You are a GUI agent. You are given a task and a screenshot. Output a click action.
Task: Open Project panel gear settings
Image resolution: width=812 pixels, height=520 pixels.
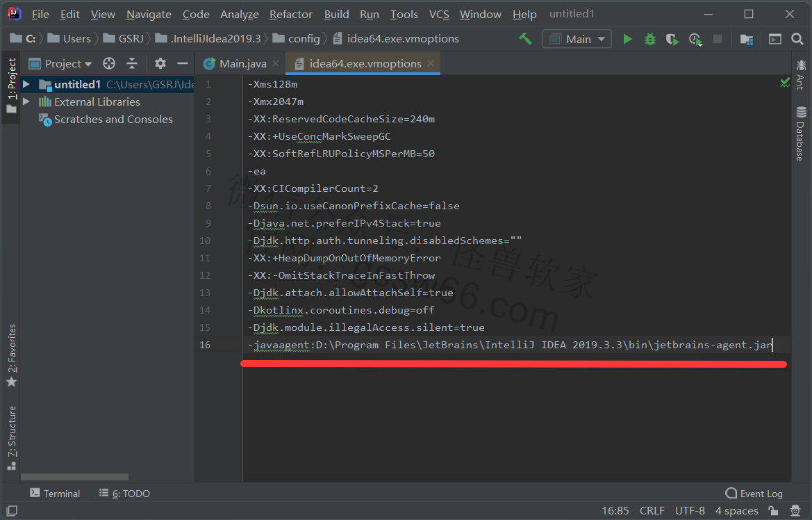coord(160,63)
